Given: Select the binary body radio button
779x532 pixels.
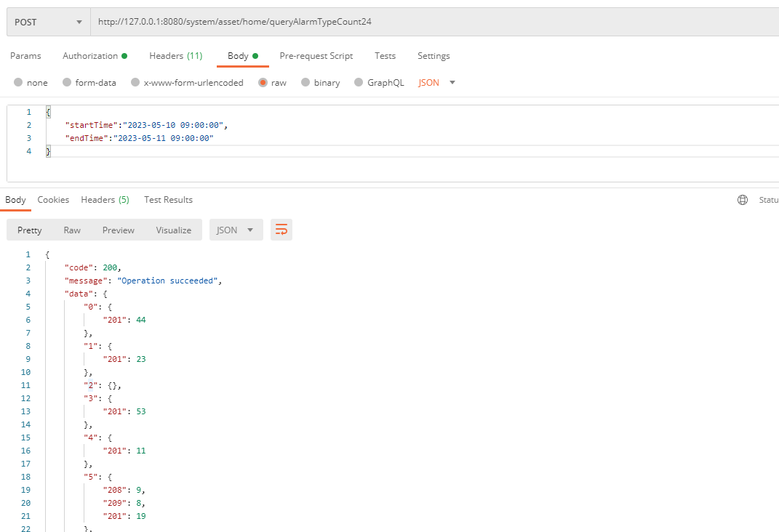Looking at the screenshot, I should [305, 83].
